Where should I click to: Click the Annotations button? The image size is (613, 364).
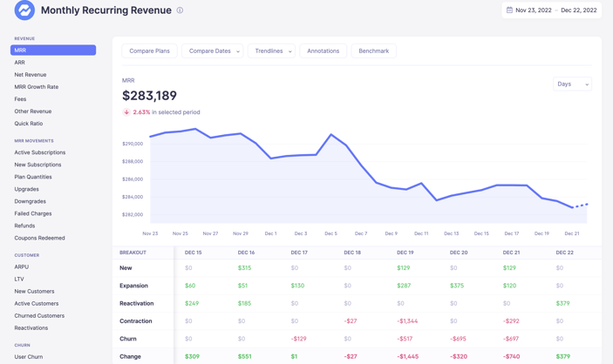323,51
